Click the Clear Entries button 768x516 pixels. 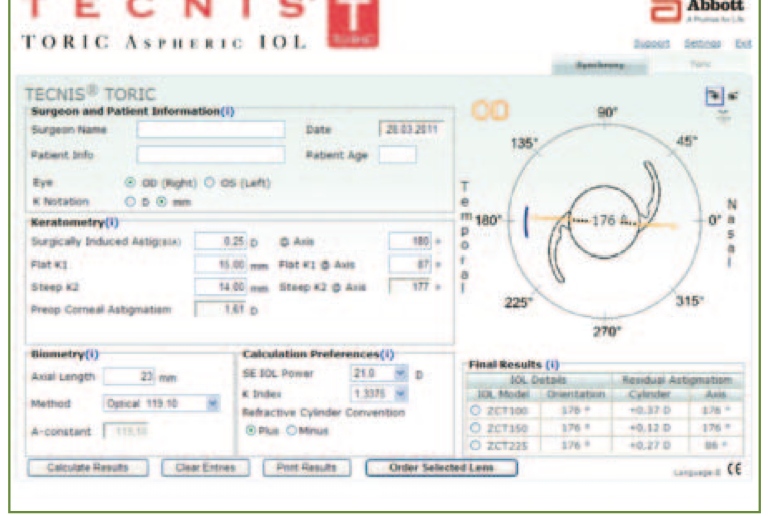point(205,468)
